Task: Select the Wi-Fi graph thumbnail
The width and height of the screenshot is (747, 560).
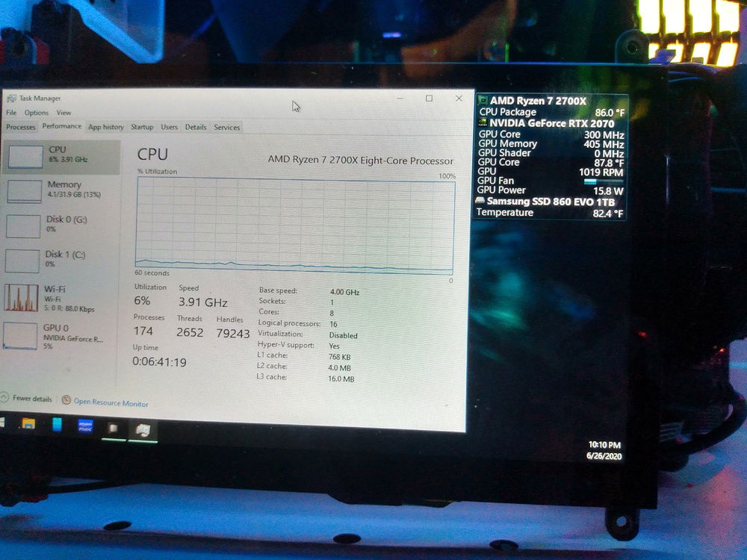Action: pyautogui.click(x=21, y=297)
